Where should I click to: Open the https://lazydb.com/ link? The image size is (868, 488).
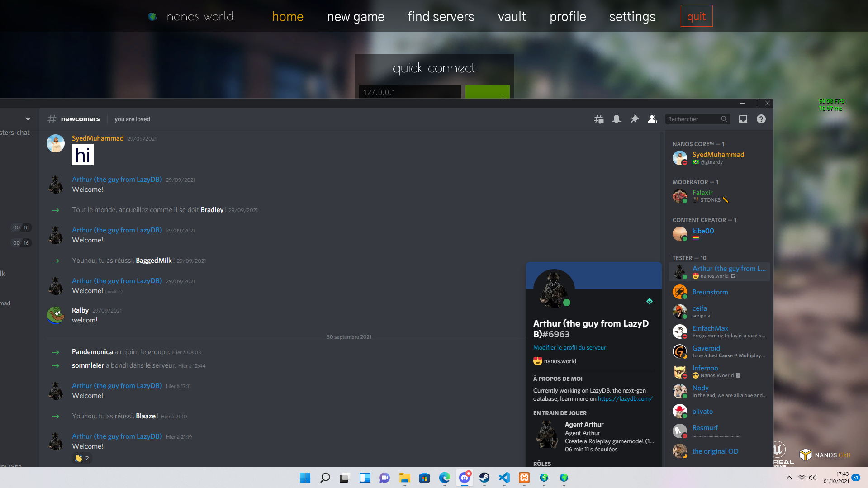pos(625,398)
